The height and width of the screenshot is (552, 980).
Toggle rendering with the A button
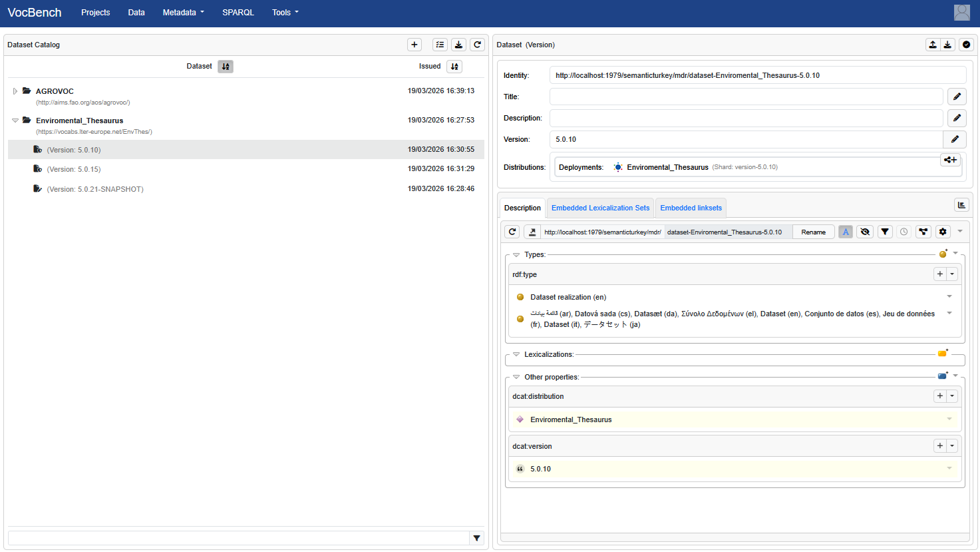coord(846,232)
